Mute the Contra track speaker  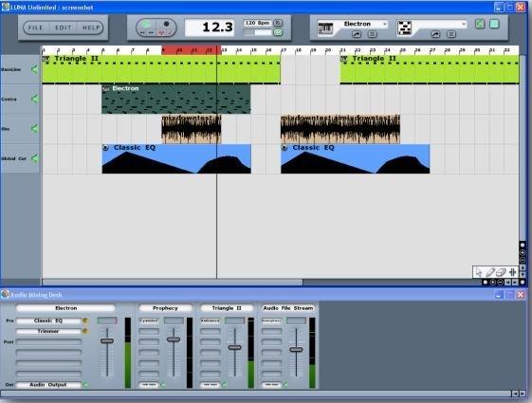coord(34,99)
